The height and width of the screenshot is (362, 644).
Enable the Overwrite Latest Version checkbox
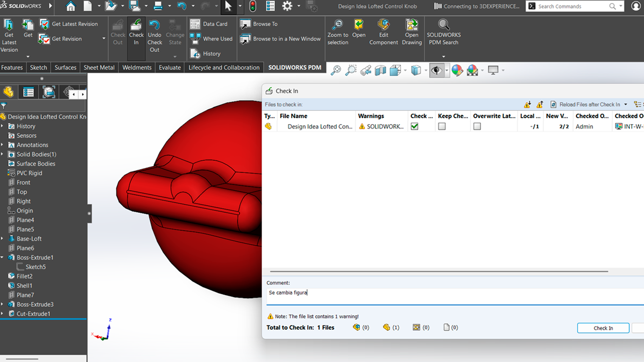click(477, 127)
